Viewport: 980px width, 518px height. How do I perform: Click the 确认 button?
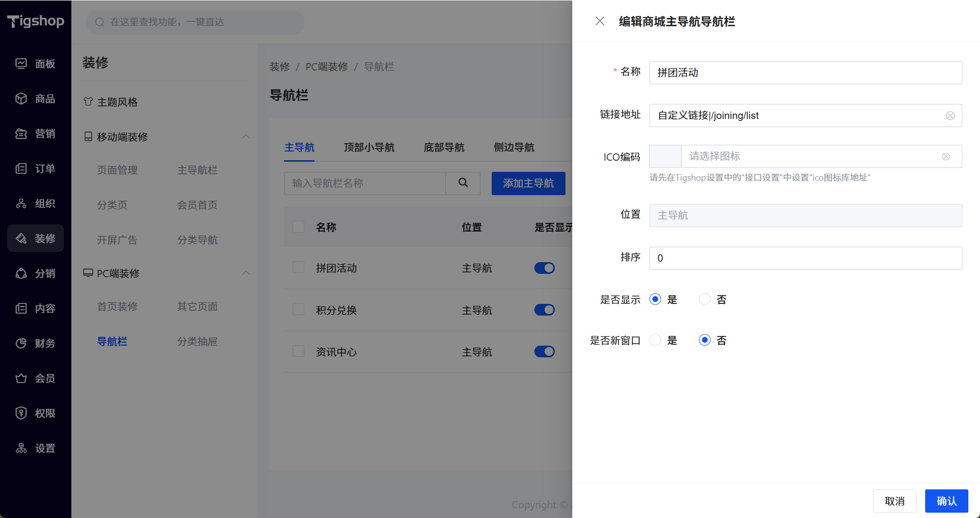pos(946,501)
